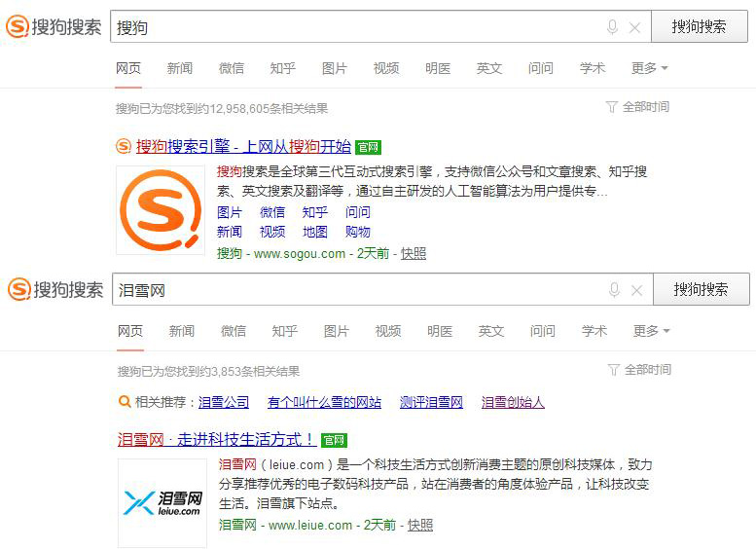Open the 地图 sitelink under the Sogou result
This screenshot has height=549, width=756.
[315, 232]
